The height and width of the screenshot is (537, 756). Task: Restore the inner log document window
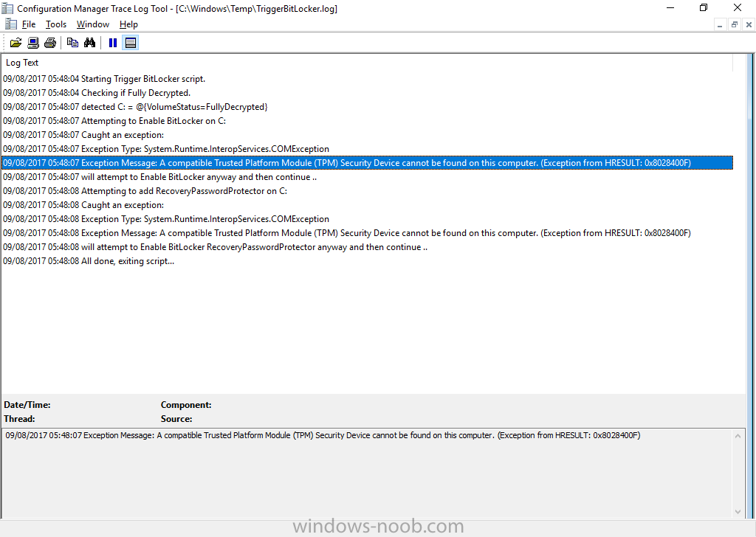pos(735,24)
